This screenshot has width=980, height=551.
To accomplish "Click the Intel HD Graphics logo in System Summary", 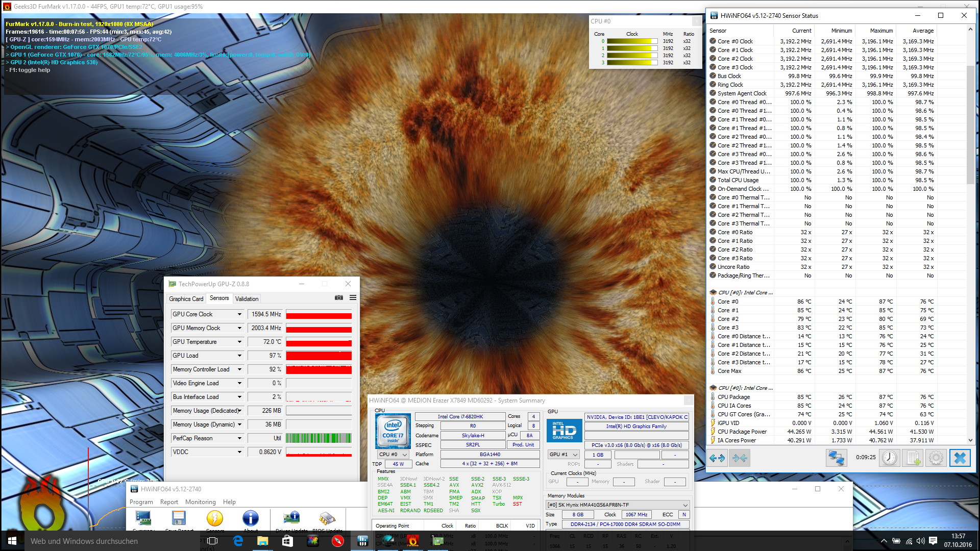I will click(x=564, y=431).
